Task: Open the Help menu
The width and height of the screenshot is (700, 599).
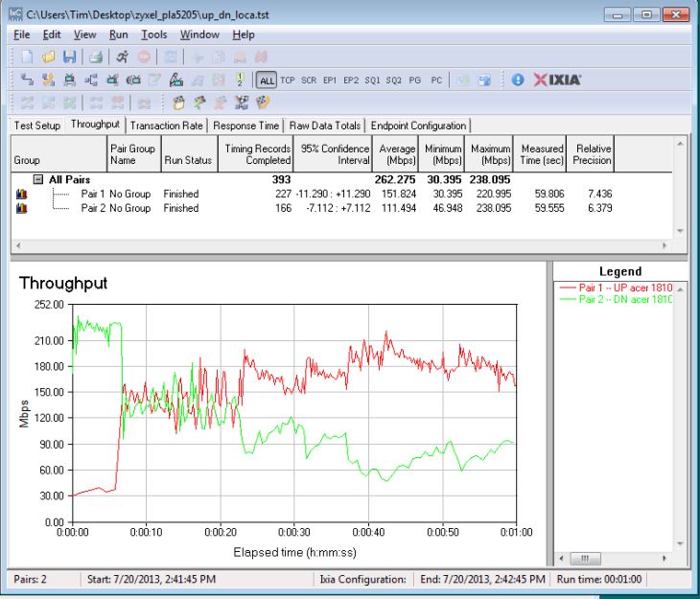Action: (x=244, y=35)
